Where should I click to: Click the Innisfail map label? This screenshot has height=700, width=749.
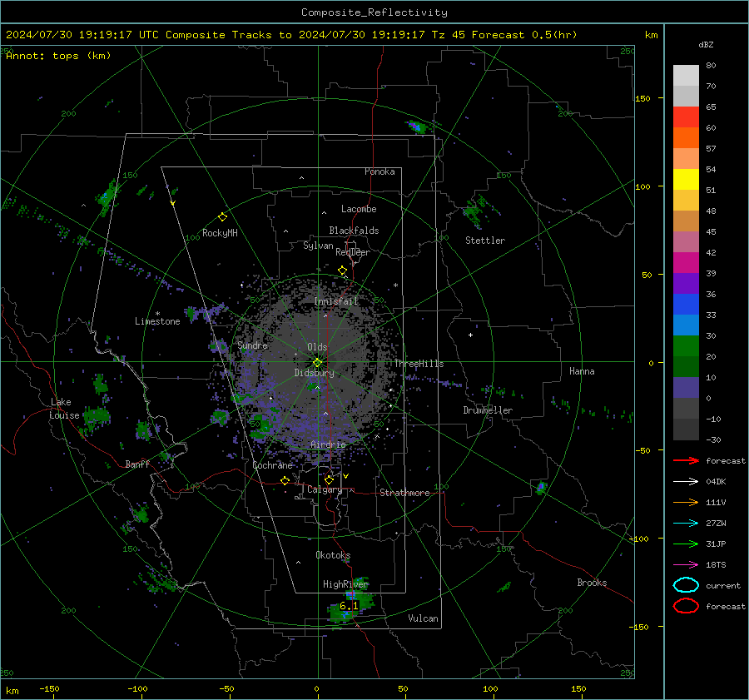coord(336,301)
